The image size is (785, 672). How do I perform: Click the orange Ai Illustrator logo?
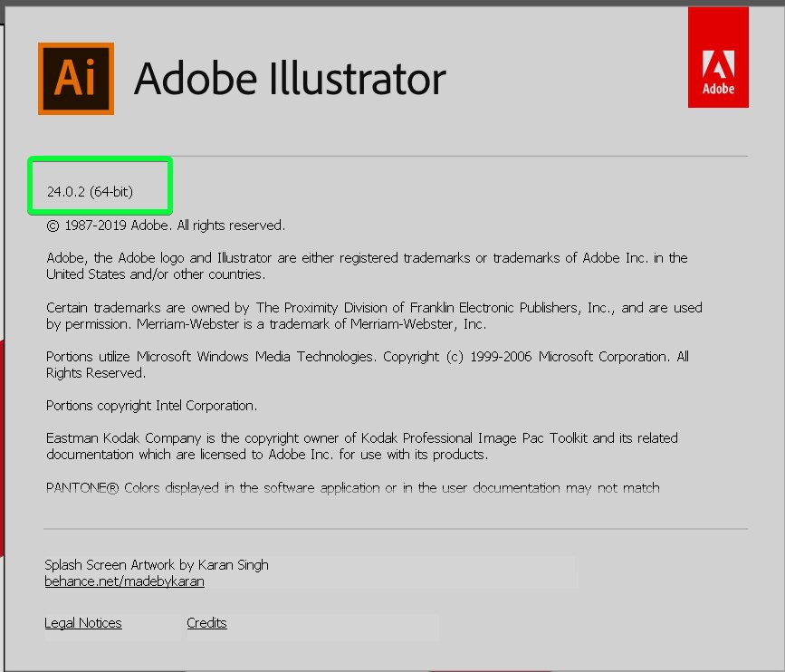point(76,79)
